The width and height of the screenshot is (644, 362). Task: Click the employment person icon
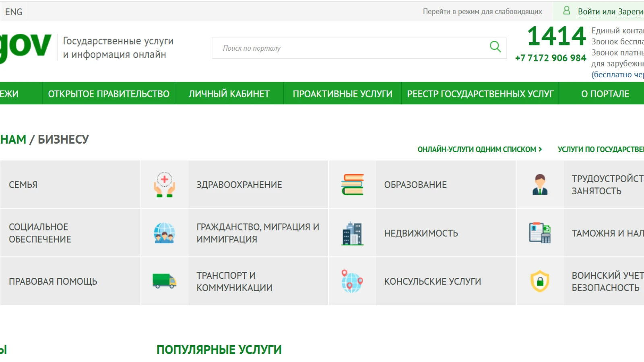[x=540, y=185]
